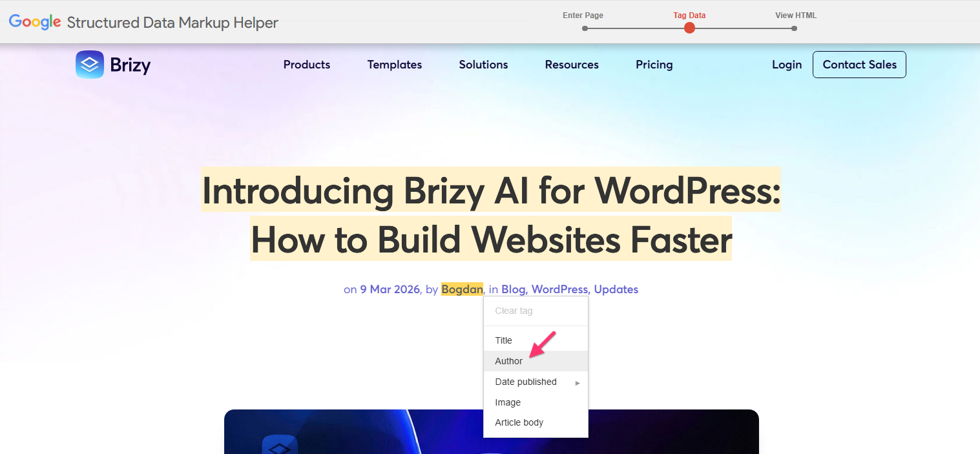Choose Author from the tag menu
This screenshot has height=454, width=980.
click(x=536, y=361)
